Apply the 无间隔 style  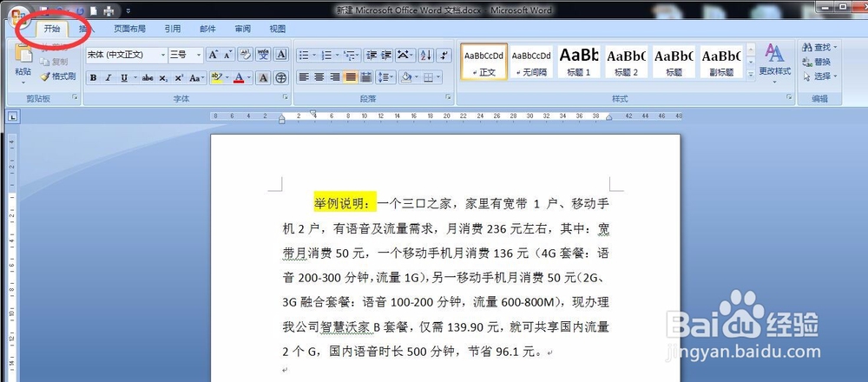tap(531, 62)
